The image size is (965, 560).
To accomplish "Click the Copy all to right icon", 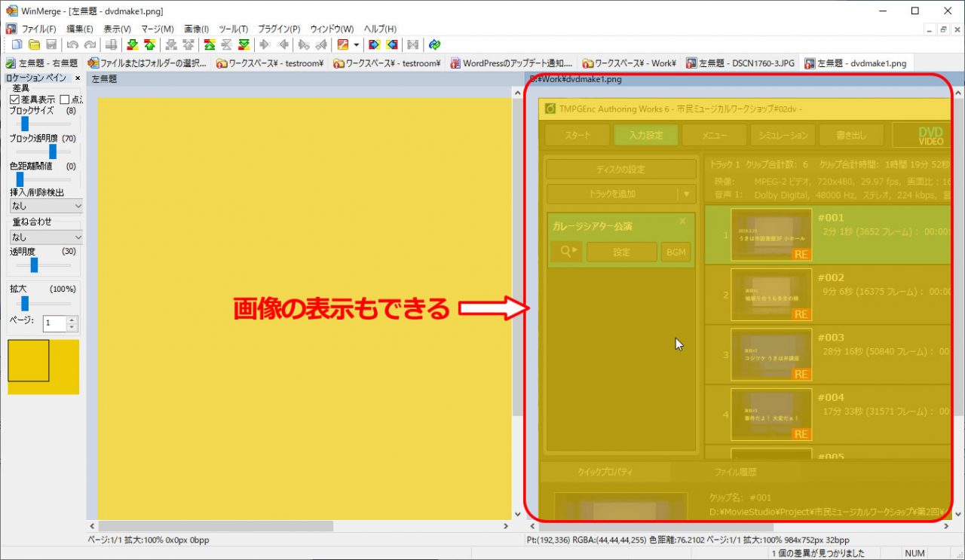I will point(374,44).
